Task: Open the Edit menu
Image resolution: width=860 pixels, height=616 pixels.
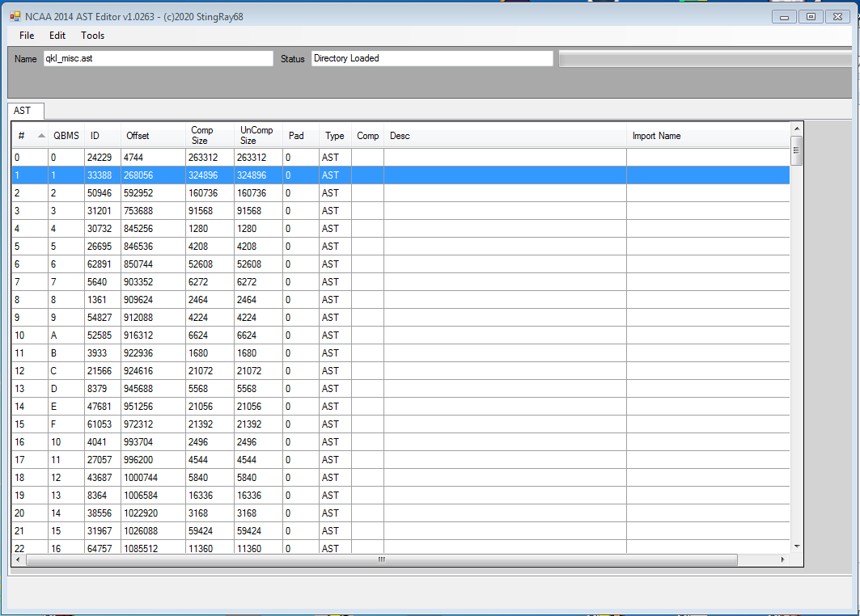Action: [x=57, y=36]
